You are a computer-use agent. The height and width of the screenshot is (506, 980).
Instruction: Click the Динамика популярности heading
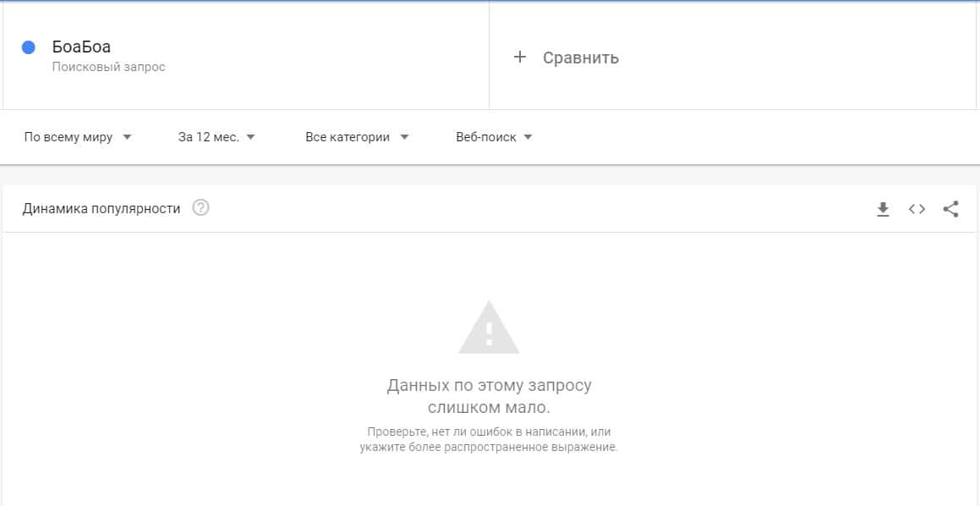click(101, 208)
